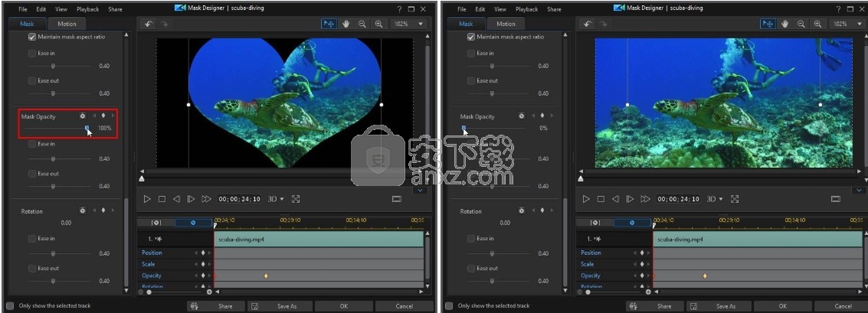
Task: Undo last action in right window
Action: (588, 24)
